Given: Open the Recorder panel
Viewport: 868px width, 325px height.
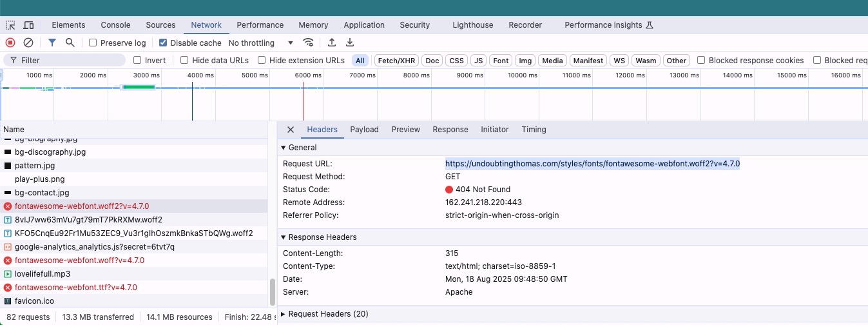Looking at the screenshot, I should 525,25.
